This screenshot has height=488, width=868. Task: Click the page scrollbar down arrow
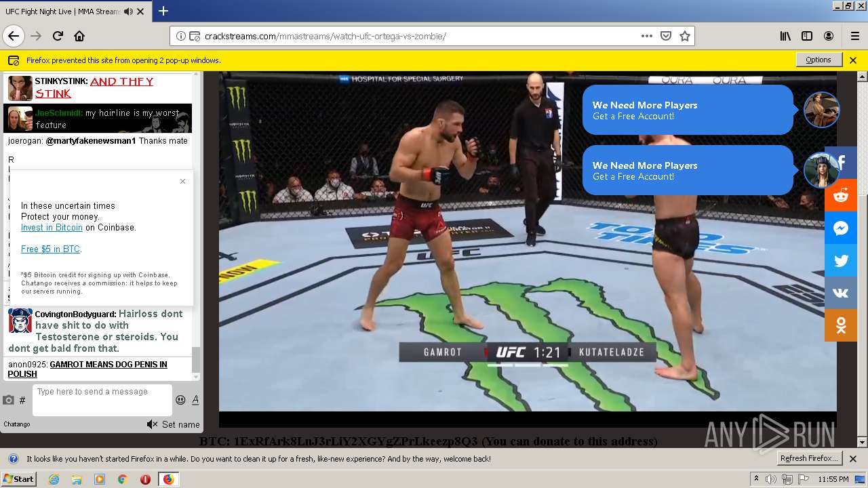(862, 443)
